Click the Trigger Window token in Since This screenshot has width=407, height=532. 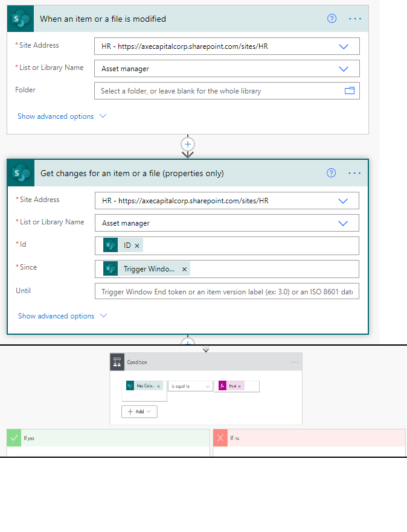point(146,269)
